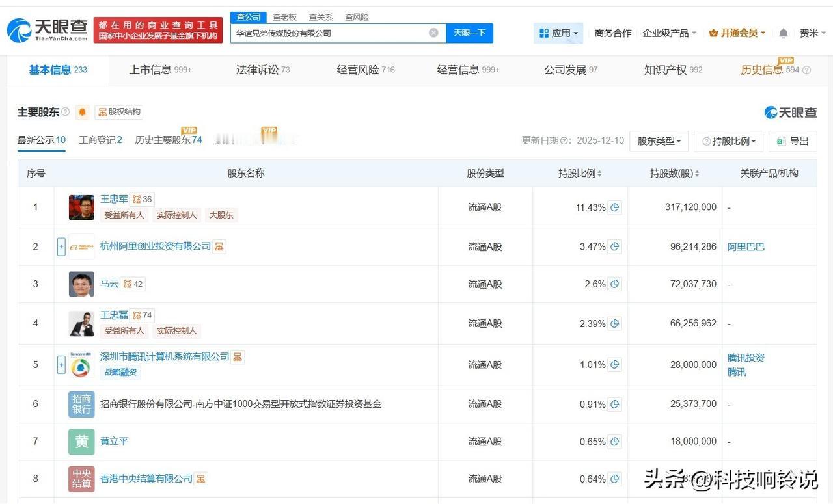Open pie chart icon next to 11.43%
Viewport: 833px width, 504px height.
(x=614, y=207)
